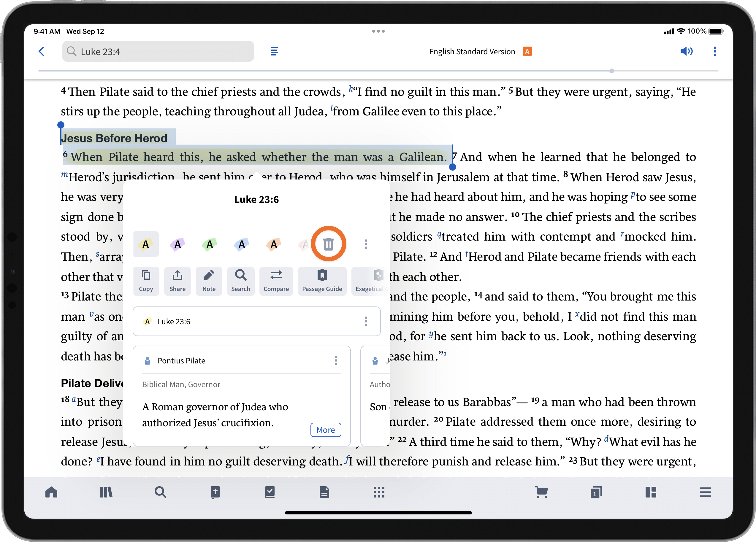This screenshot has width=756, height=542.
Task: Click the Luke 23:4 reference search field
Action: coord(158,51)
